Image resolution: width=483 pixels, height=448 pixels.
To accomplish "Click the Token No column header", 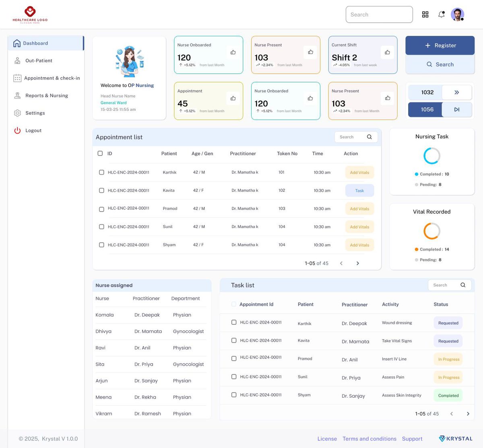I will pyautogui.click(x=287, y=153).
